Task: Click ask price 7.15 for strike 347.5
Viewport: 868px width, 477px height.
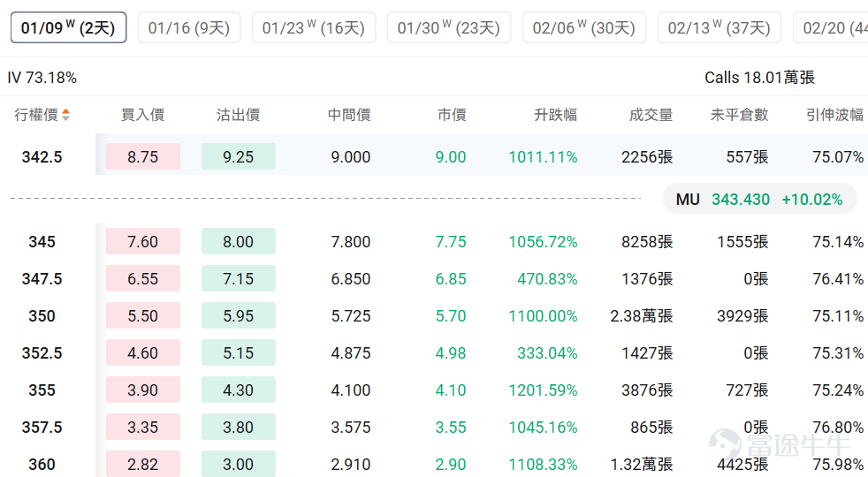Action: pyautogui.click(x=238, y=278)
